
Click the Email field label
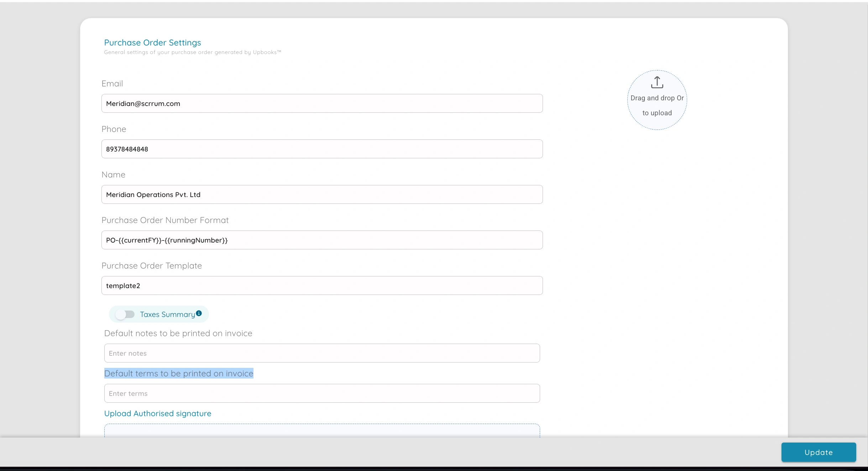point(112,83)
